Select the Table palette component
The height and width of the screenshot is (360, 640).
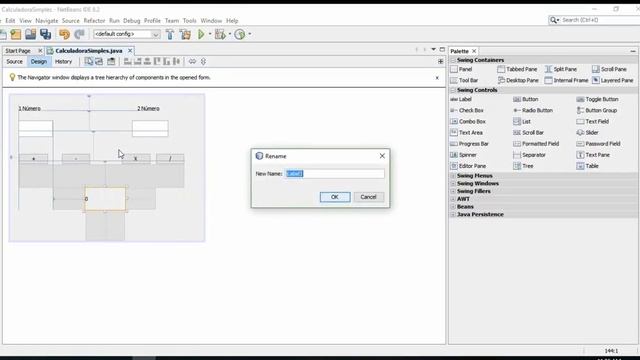coord(588,166)
